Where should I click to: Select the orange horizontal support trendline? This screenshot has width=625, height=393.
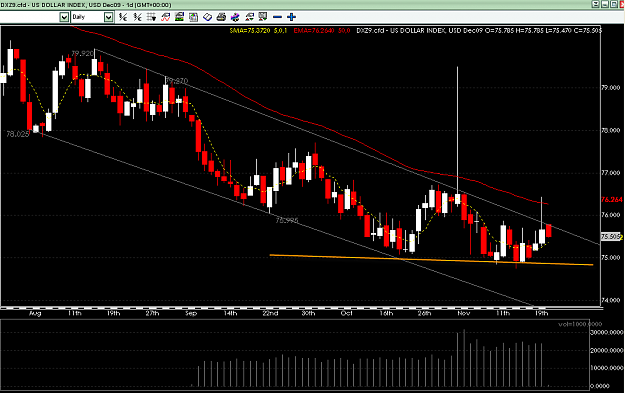431,260
